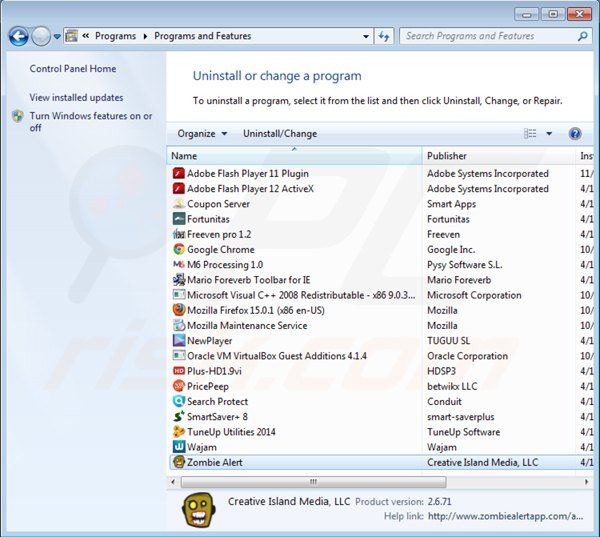The image size is (600, 537).
Task: Click the scrollbar left arrow
Action: pos(173,482)
